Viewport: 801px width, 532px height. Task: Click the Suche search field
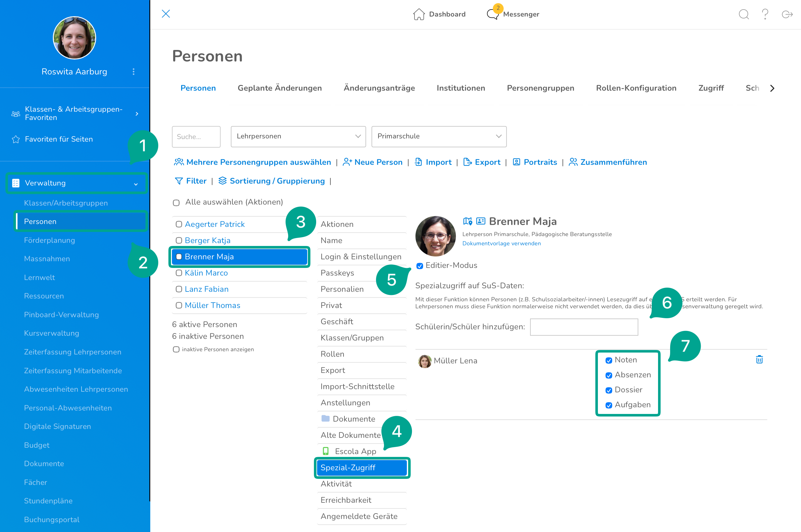tap(196, 137)
